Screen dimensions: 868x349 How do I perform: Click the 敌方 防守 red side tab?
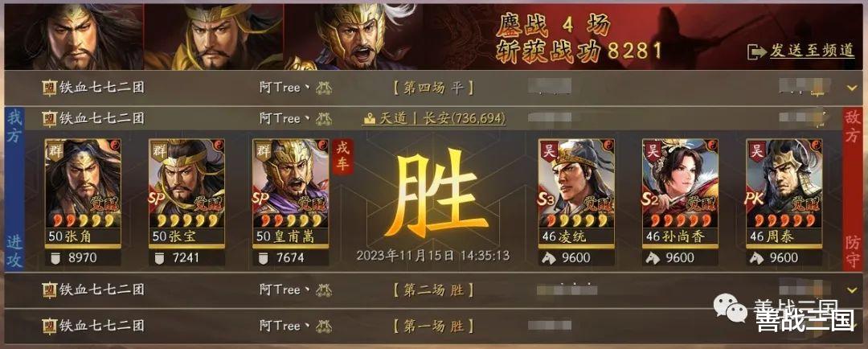pos(852,189)
